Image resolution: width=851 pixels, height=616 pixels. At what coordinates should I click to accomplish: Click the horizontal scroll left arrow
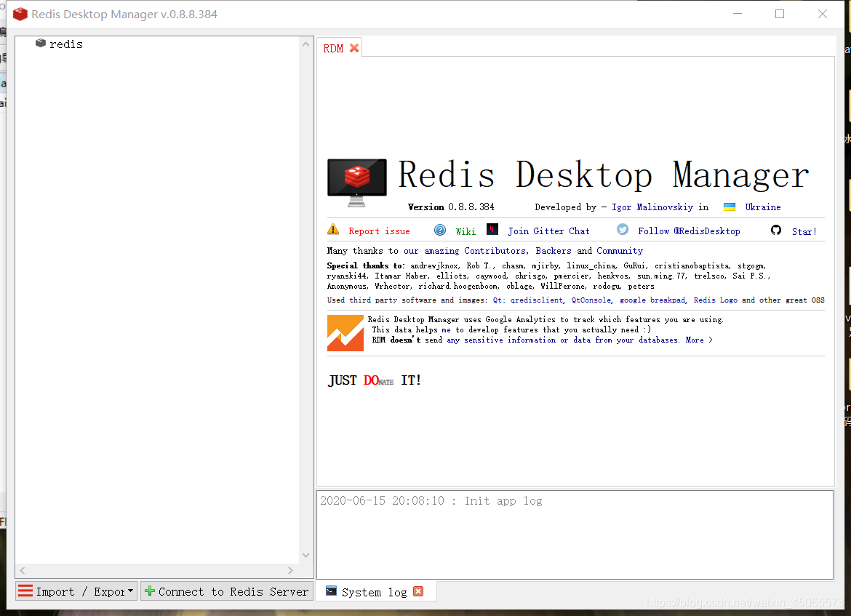pyautogui.click(x=23, y=570)
